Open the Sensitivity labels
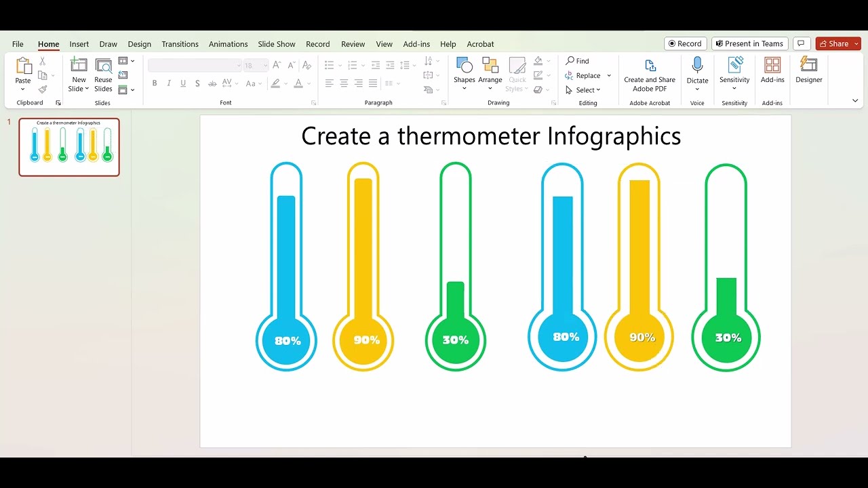The image size is (868, 488). tap(734, 75)
